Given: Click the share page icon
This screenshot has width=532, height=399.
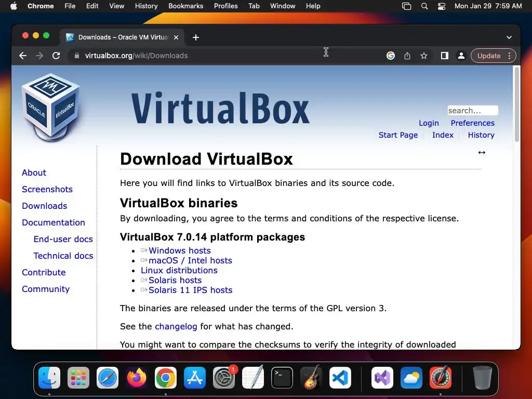Looking at the screenshot, I should (x=407, y=56).
